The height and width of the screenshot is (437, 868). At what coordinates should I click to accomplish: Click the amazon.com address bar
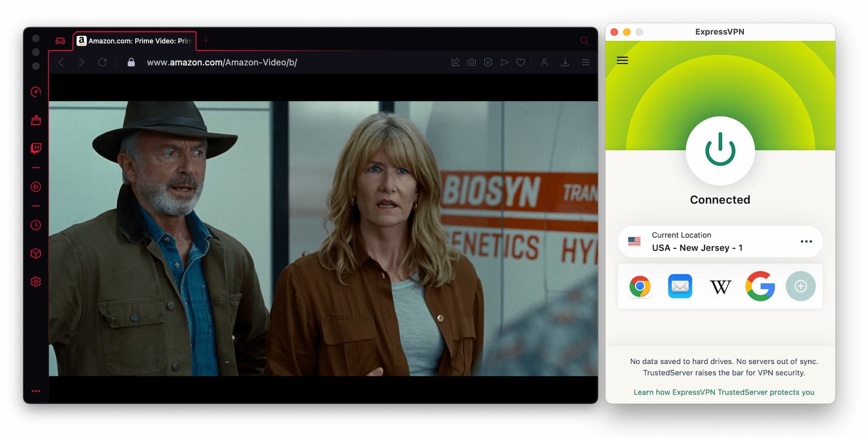pos(222,62)
